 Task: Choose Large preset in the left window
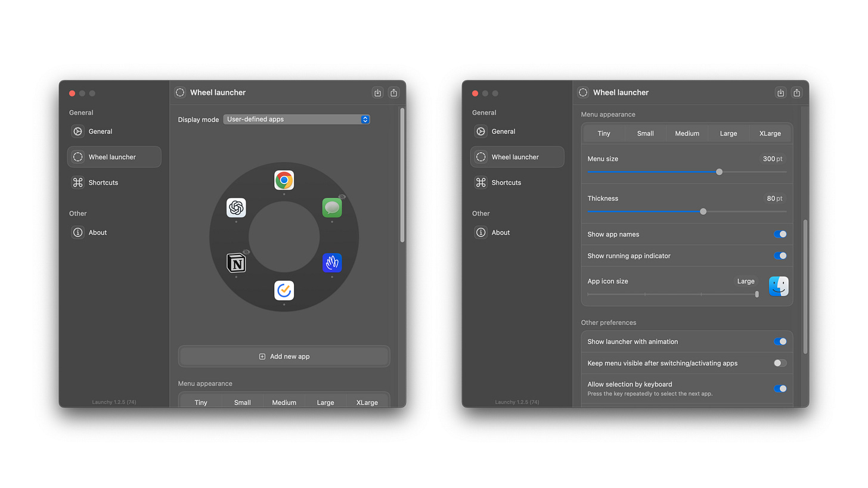(x=325, y=402)
